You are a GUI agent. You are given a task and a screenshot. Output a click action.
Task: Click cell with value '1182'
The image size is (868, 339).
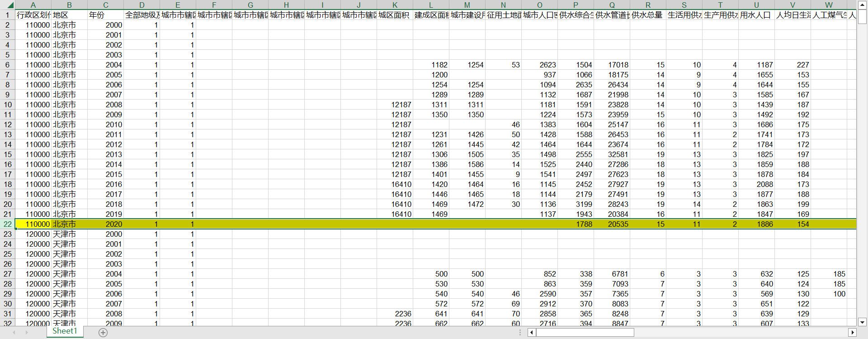(431, 65)
